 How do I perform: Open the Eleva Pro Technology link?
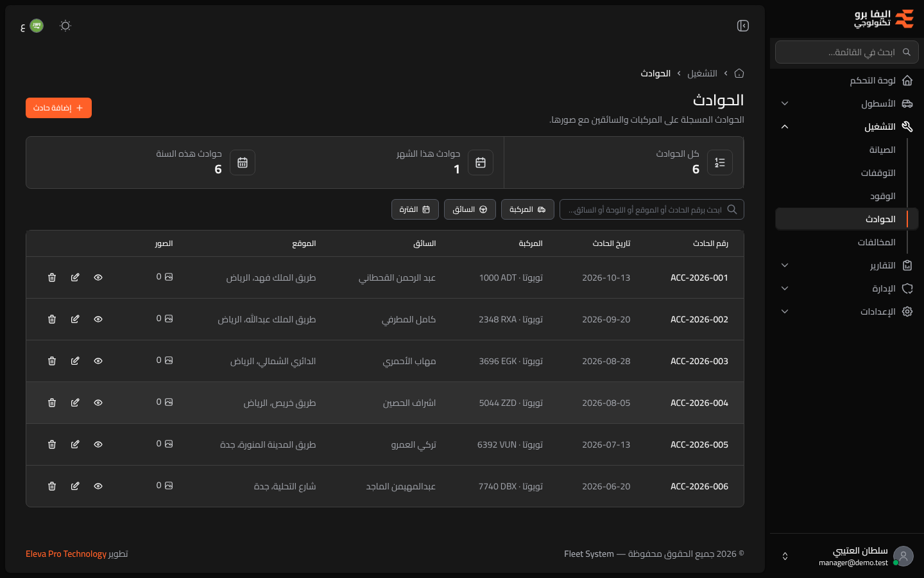66,554
